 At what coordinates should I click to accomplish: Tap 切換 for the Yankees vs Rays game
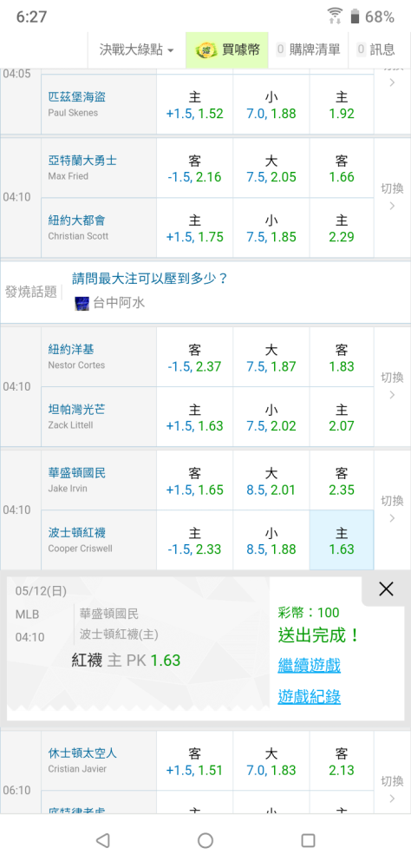coord(392,386)
